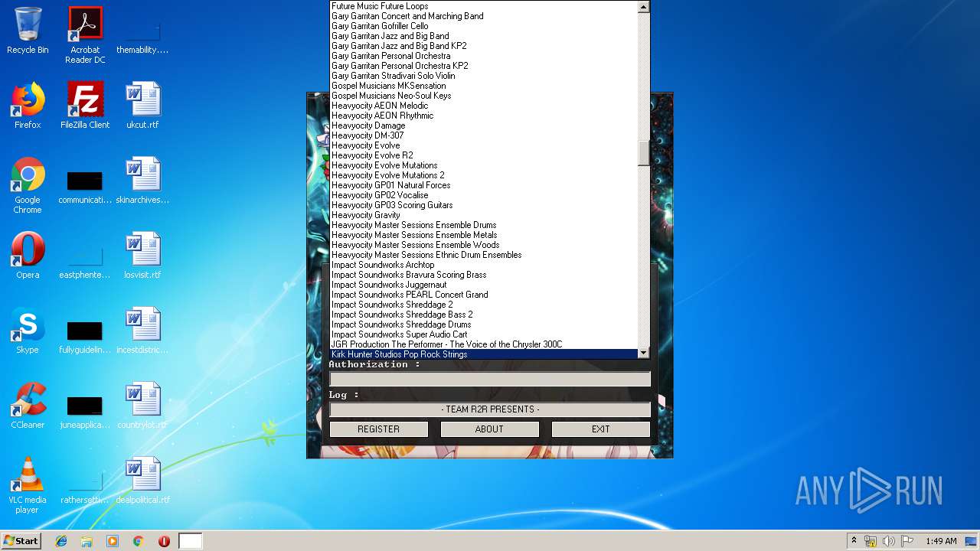Select Heavyocity AEON Melodic
Viewport: 980px width, 551px height.
point(484,106)
